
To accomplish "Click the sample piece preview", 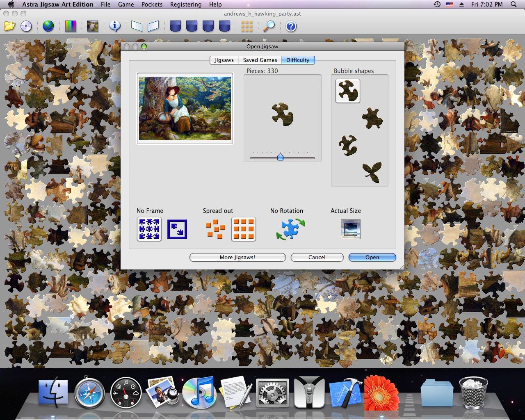I will pos(283,114).
